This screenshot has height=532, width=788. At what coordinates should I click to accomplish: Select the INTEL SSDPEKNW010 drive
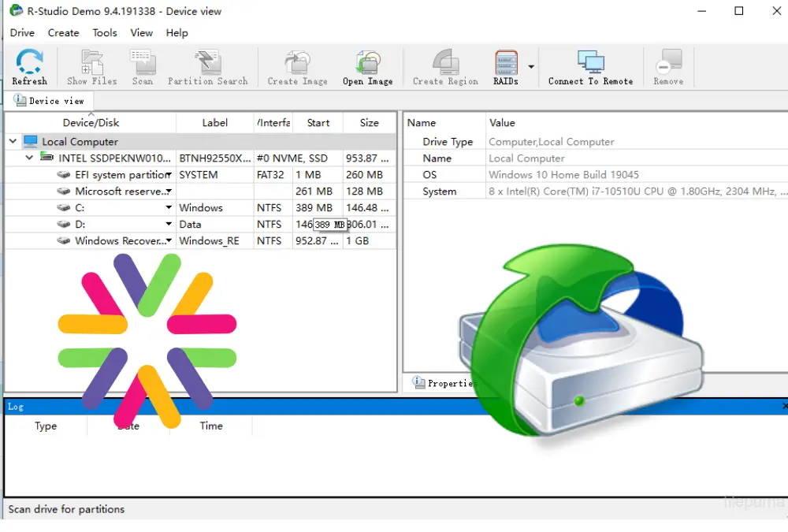click(x=200, y=158)
